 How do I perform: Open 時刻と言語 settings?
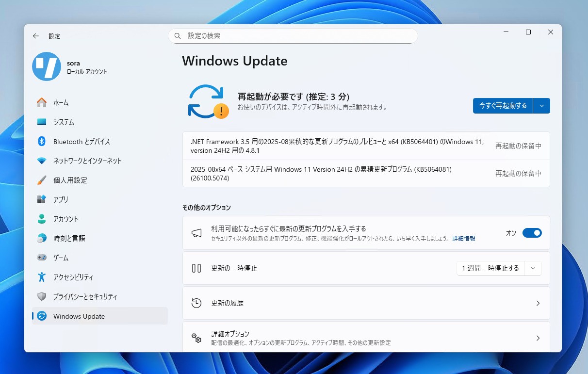99,238
